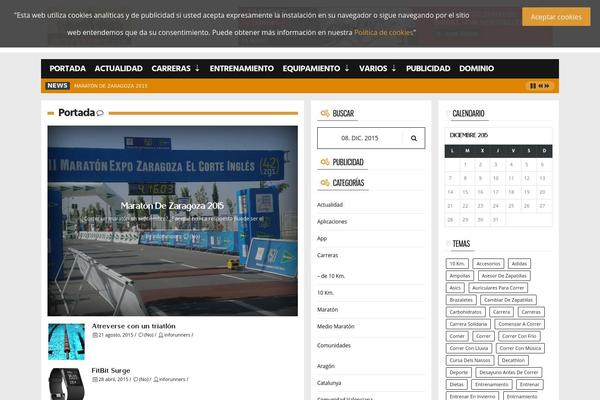
Task: Open the Medio Maratón category
Action: (336, 327)
